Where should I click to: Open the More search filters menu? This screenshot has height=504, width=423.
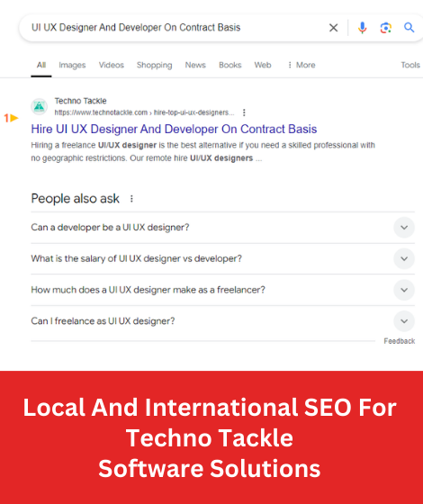tap(301, 65)
